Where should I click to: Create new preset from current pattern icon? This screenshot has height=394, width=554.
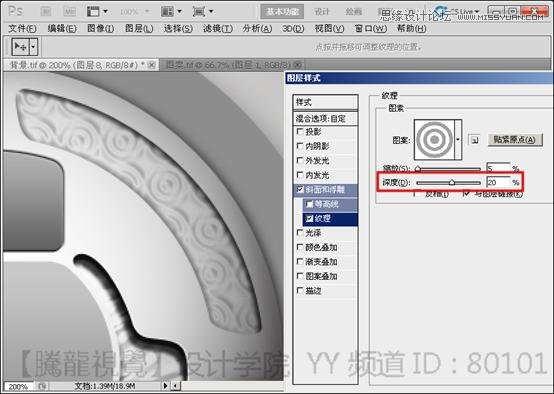click(474, 140)
